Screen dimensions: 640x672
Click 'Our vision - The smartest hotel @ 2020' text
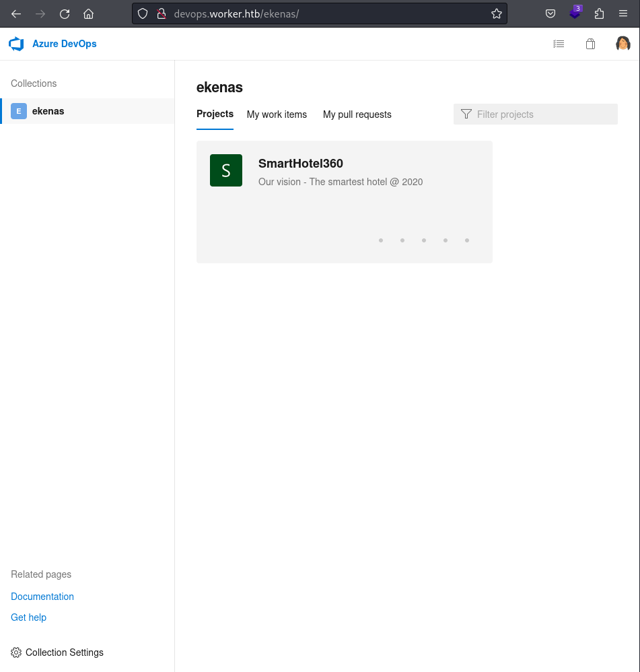coord(341,182)
